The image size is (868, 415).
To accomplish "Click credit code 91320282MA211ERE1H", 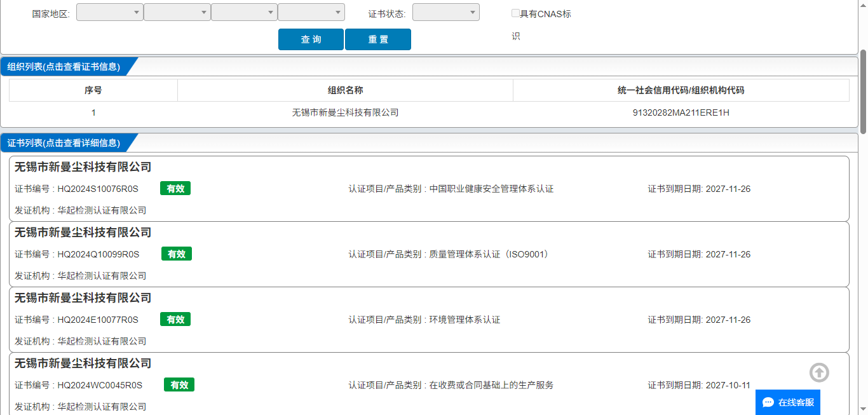I will [x=681, y=112].
